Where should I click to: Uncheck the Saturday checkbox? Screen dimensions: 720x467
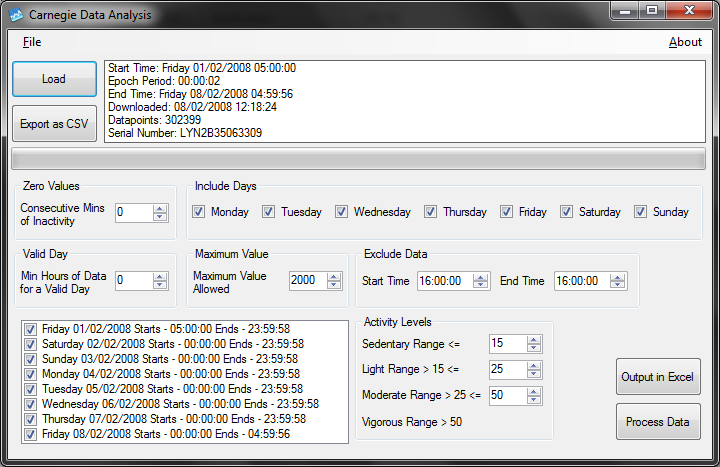point(566,212)
